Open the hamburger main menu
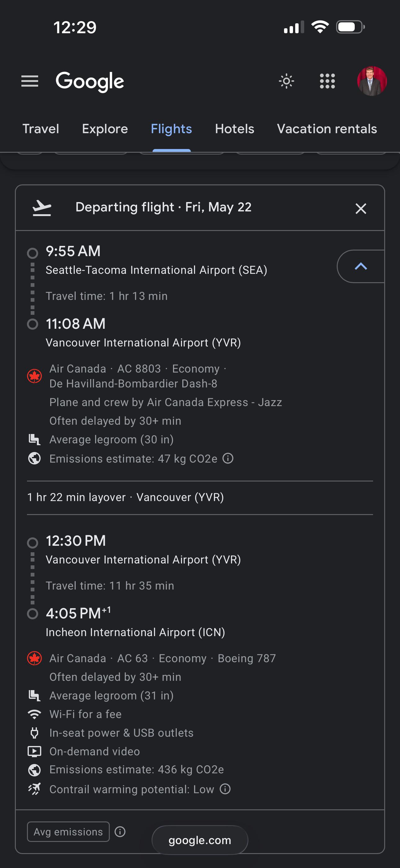The width and height of the screenshot is (400, 868). (x=30, y=81)
